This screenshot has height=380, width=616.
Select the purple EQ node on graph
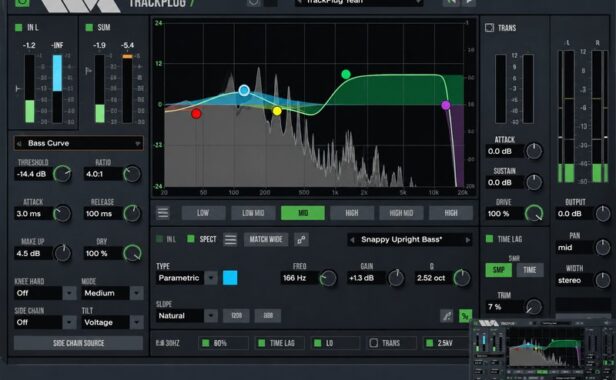click(446, 105)
